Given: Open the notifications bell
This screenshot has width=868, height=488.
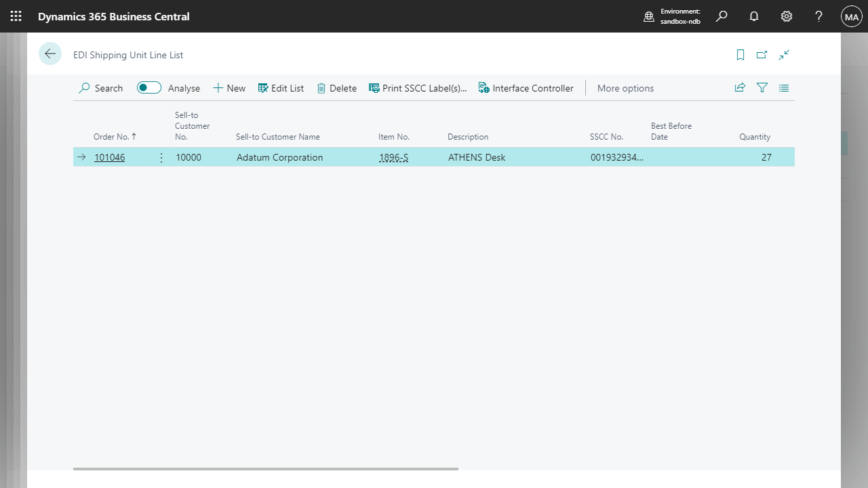Looking at the screenshot, I should (x=754, y=16).
